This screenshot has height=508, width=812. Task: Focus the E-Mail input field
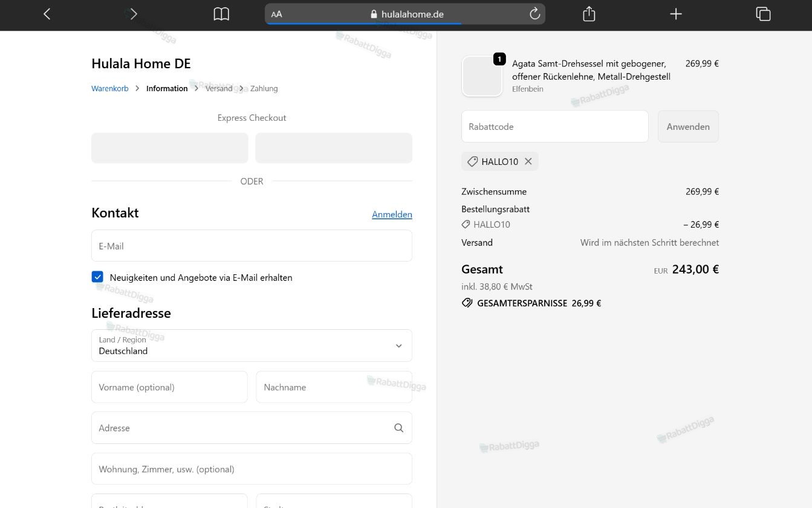(252, 245)
